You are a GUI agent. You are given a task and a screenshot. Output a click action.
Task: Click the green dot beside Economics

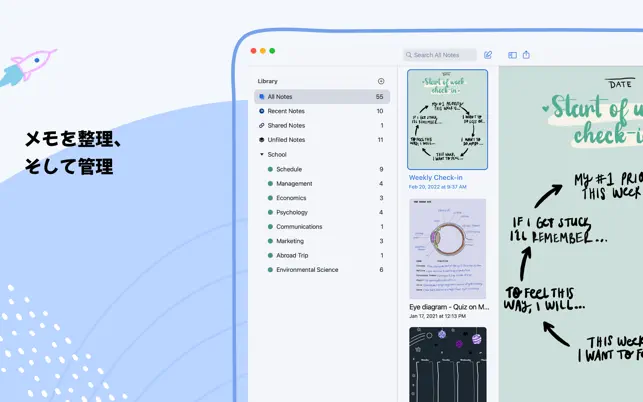click(x=270, y=198)
